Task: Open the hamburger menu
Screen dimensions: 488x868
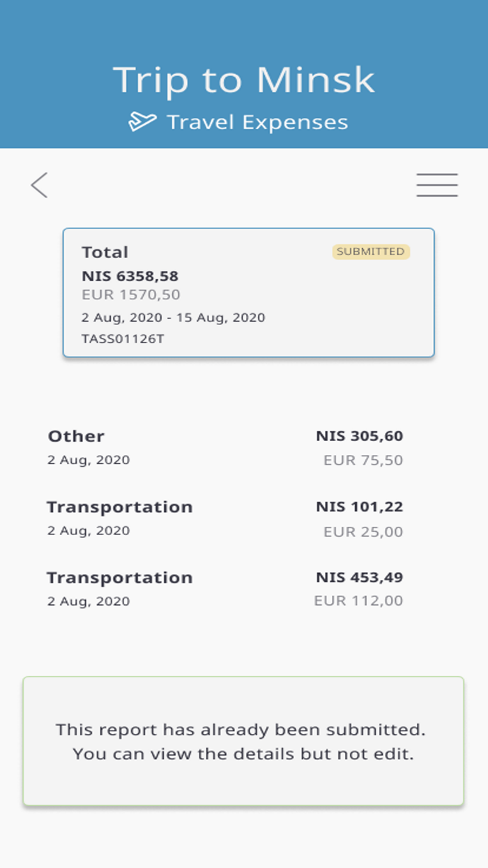Action: 437,184
